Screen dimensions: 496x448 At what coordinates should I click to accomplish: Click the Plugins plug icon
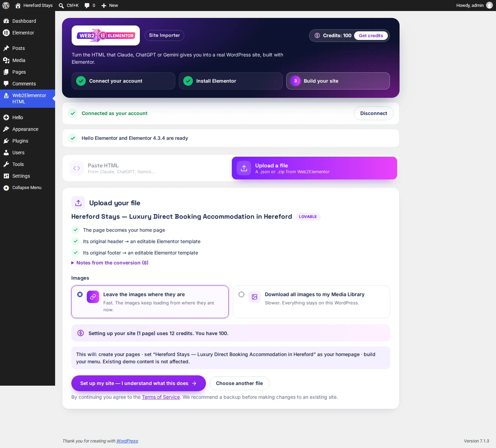click(6, 141)
